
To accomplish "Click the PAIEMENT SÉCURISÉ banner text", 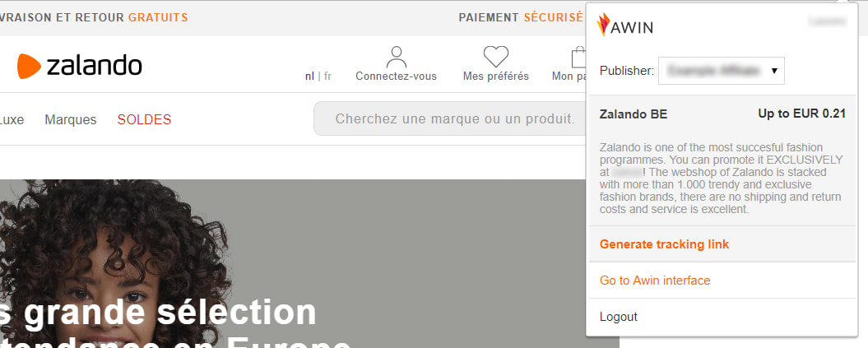I will tap(520, 18).
